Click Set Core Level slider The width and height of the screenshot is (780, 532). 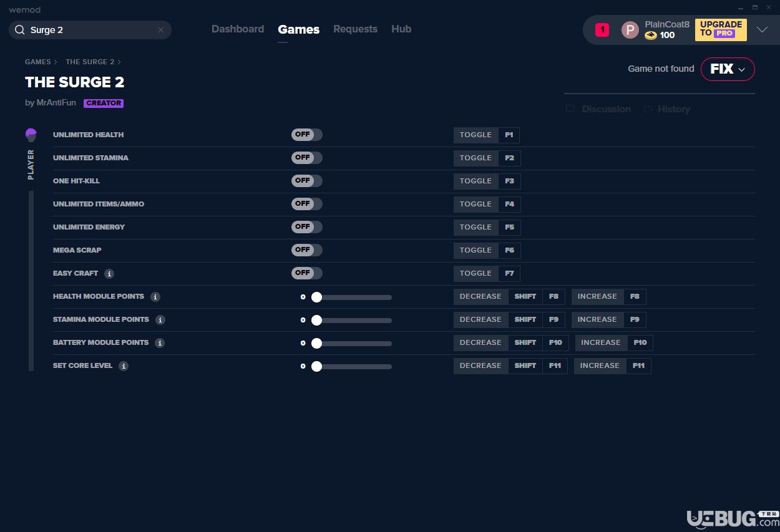click(353, 367)
